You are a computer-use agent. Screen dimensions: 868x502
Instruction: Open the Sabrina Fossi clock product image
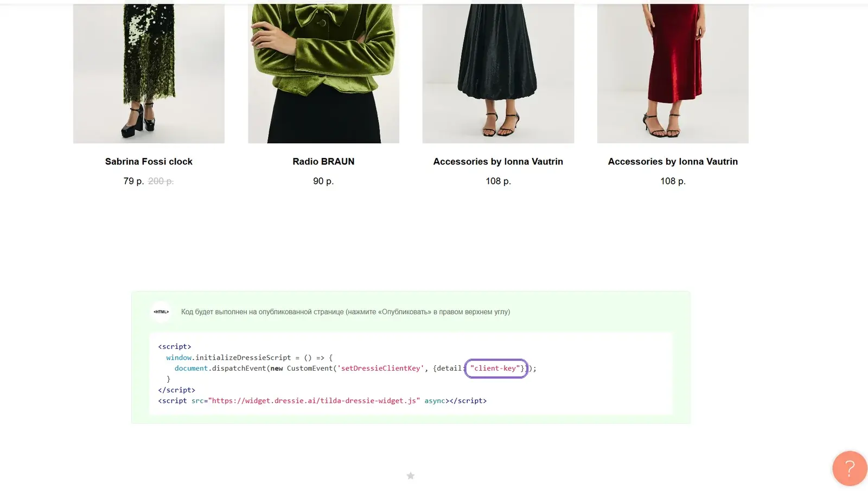(x=149, y=73)
